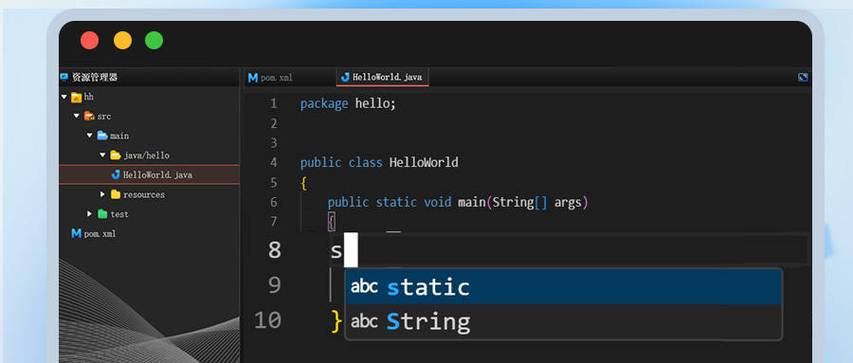Click the red window close button

coord(90,40)
